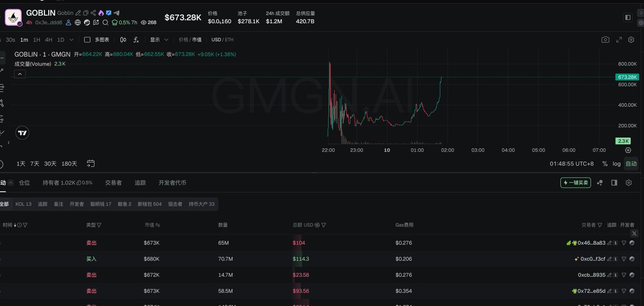The image size is (644, 306).
Task: Open the 交易者 column filter funnel
Action: click(600, 225)
